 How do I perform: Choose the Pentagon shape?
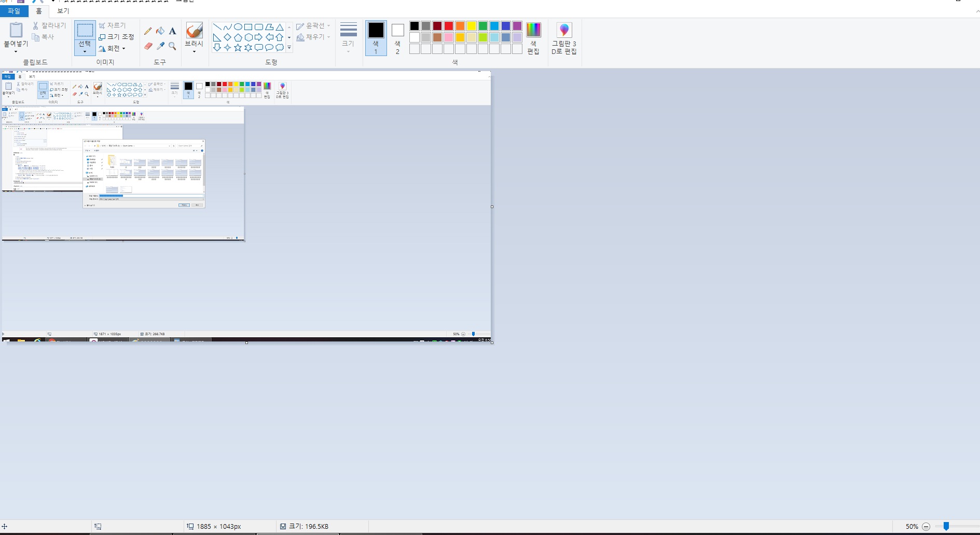click(238, 37)
